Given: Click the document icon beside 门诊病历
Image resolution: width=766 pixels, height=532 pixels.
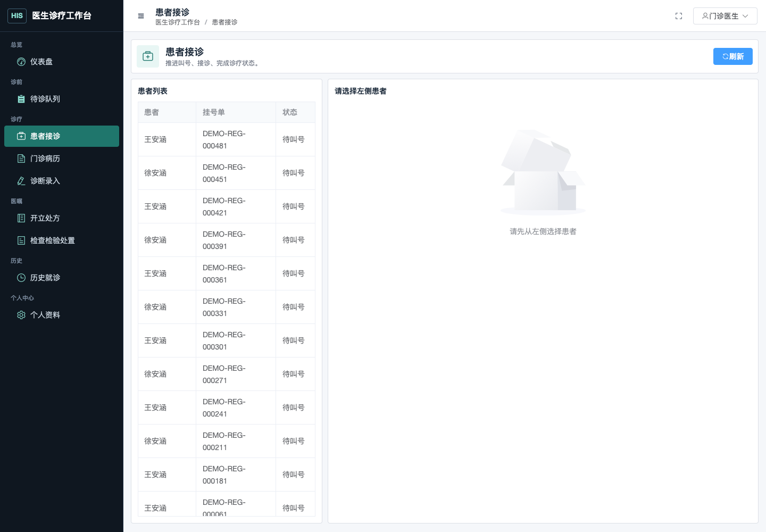Looking at the screenshot, I should coord(21,159).
